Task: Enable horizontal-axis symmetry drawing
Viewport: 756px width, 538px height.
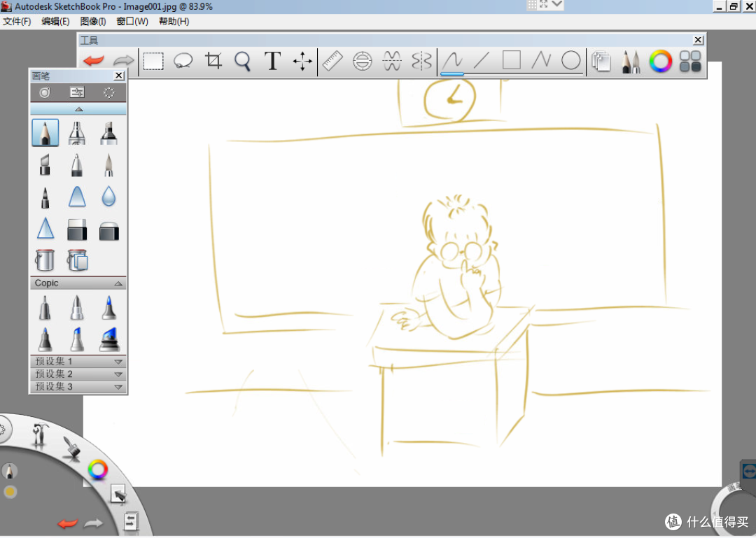Action: pos(392,62)
